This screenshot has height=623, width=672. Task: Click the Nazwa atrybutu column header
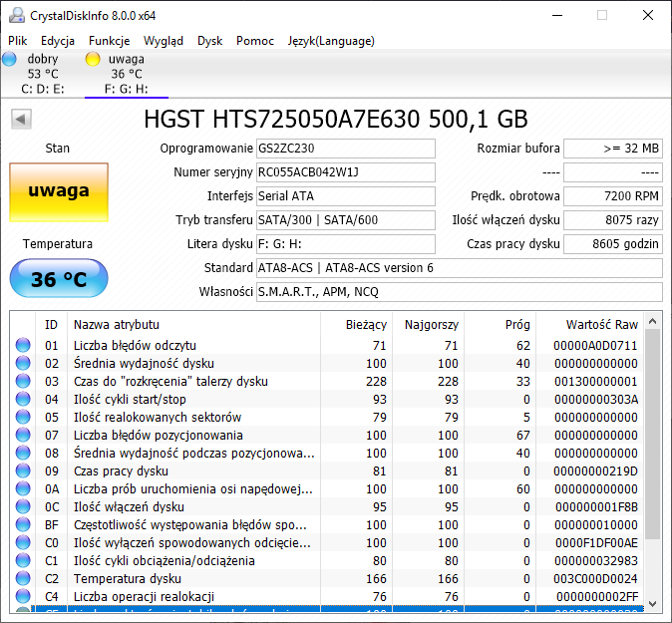tap(193, 324)
